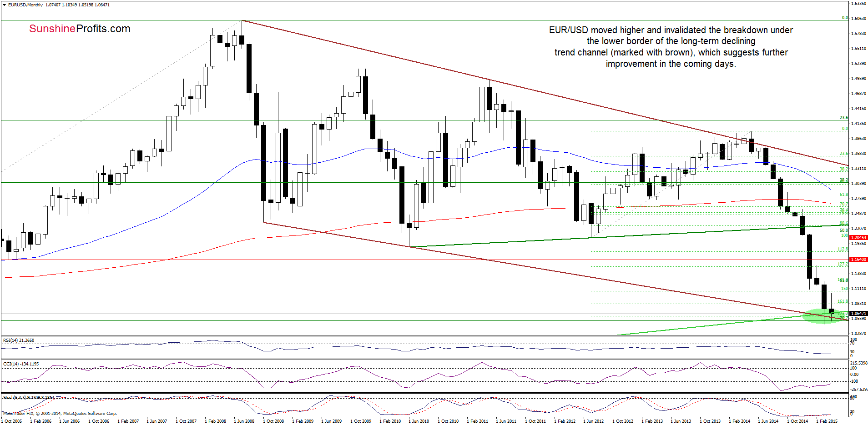Click the 1.41350 value on price axis
The width and height of the screenshot is (868, 425).
tap(858, 124)
